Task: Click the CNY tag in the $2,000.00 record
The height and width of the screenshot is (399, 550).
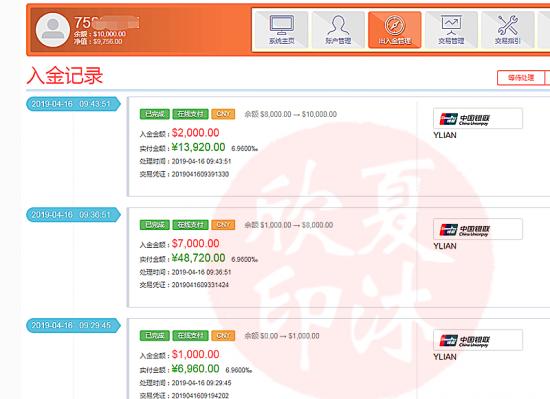Action: click(223, 114)
